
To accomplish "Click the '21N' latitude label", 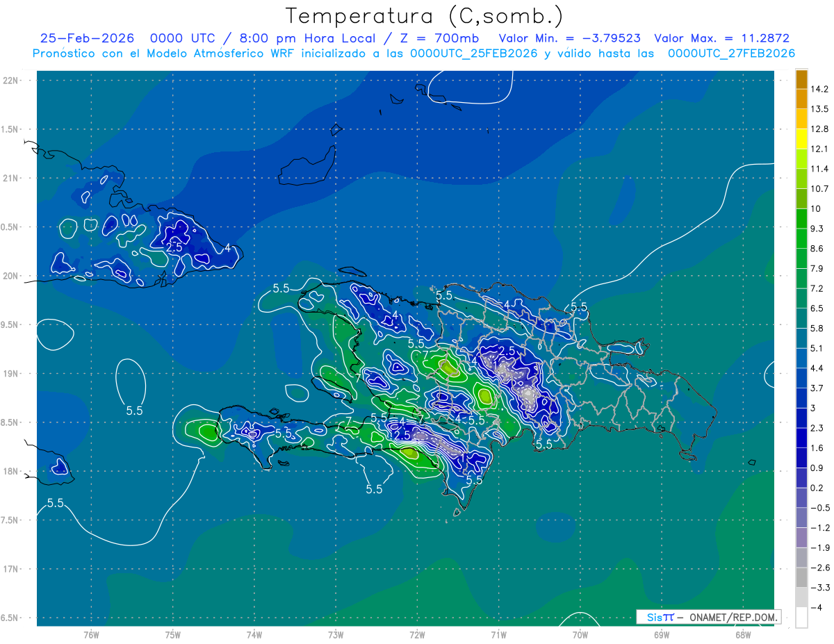I will (11, 178).
